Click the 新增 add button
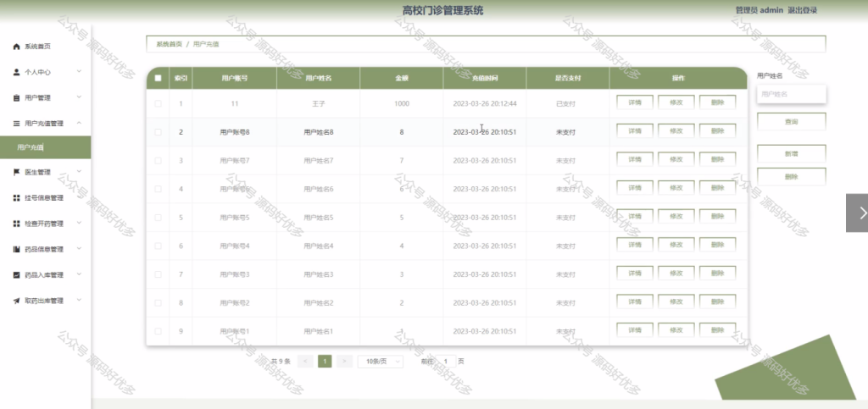 [x=791, y=153]
